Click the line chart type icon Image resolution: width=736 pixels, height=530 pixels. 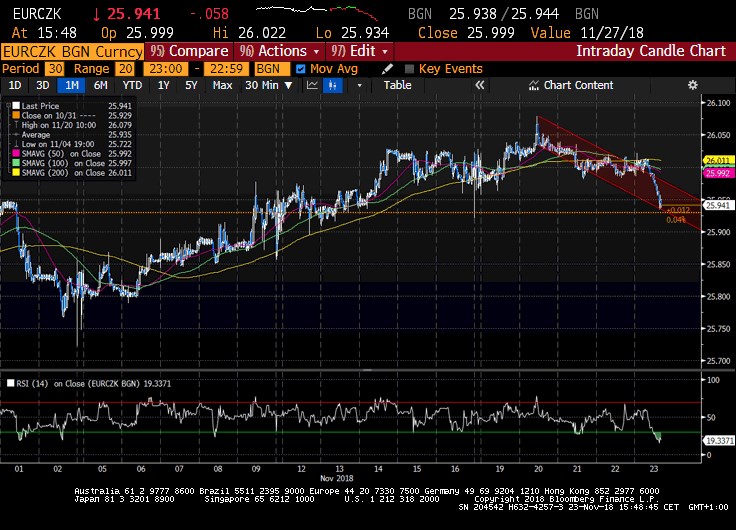314,85
